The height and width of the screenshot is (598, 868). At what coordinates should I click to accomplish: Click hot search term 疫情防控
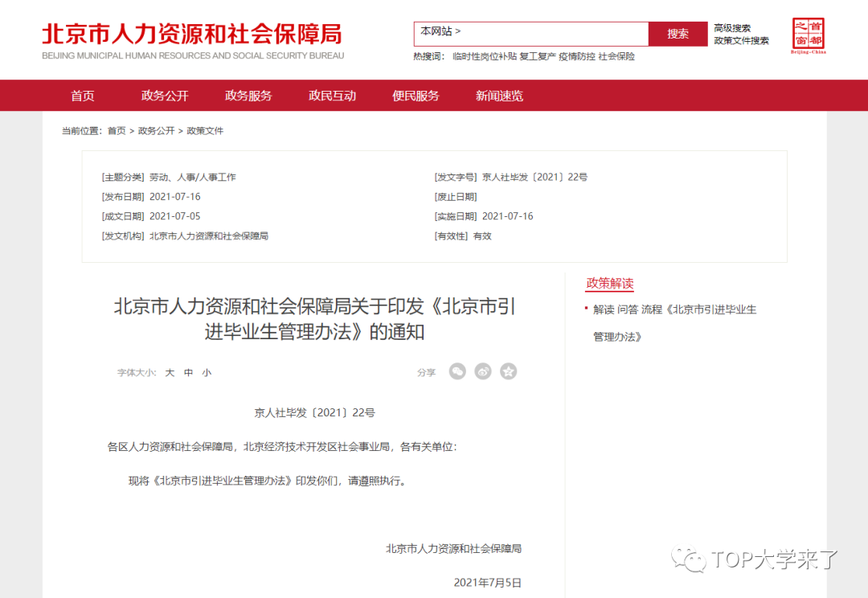coord(577,56)
